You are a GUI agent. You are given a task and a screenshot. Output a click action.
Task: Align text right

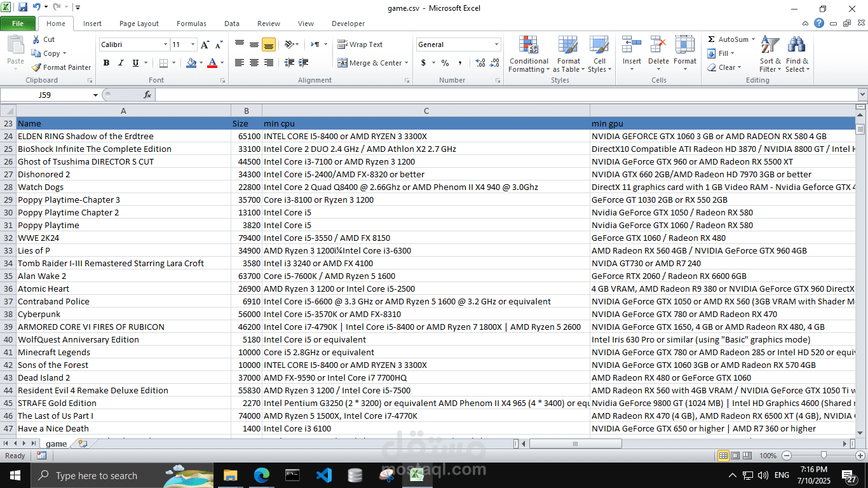pyautogui.click(x=268, y=63)
